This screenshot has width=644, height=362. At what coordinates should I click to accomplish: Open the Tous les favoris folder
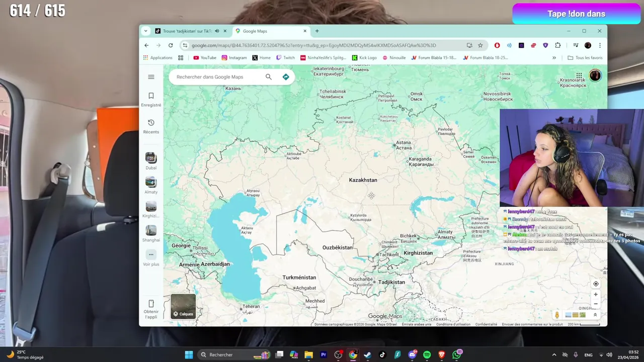click(585, 58)
